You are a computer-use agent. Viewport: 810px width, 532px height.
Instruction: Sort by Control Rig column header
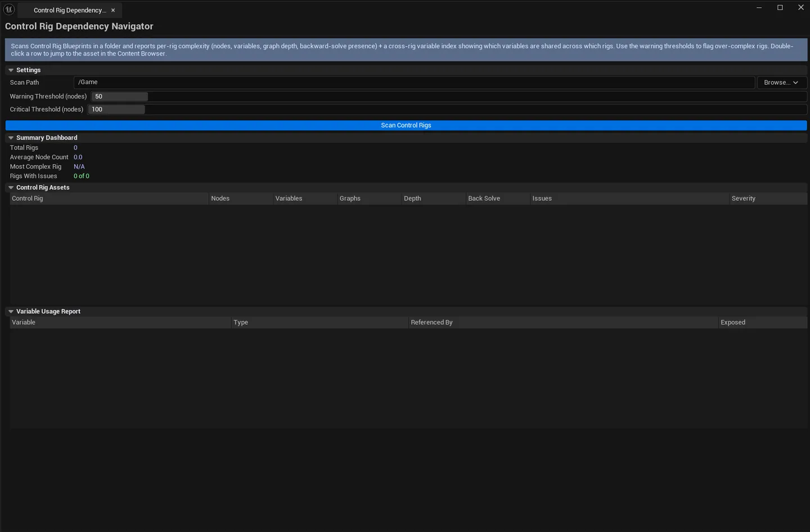[x=109, y=199]
